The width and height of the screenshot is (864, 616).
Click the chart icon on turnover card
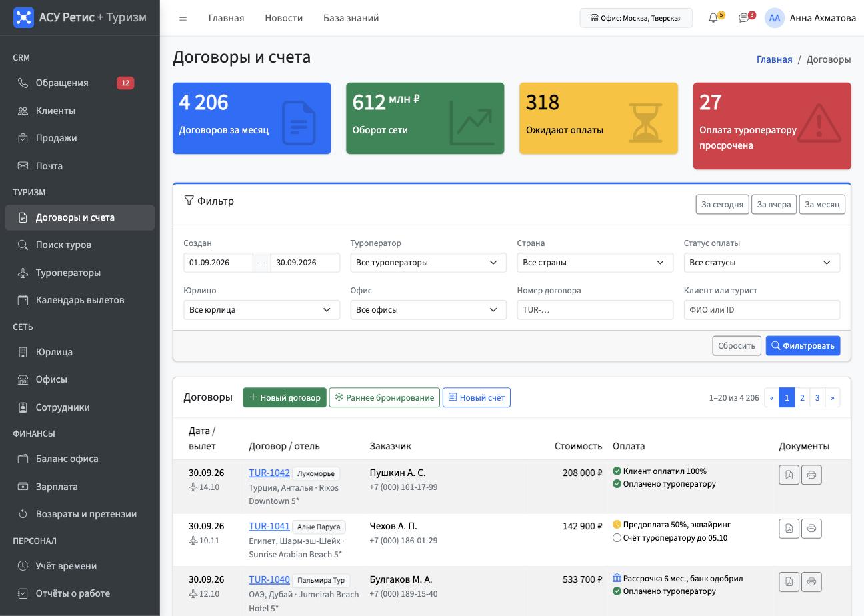tap(472, 123)
